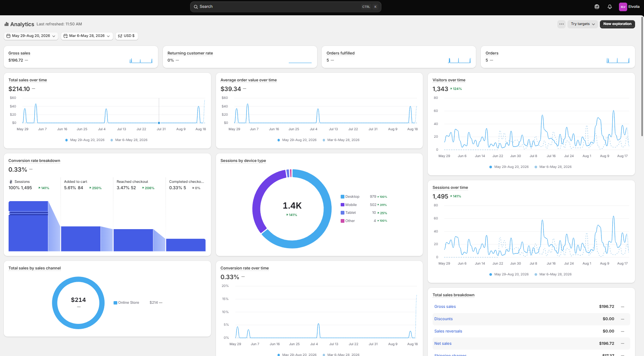
Task: Click the search magnifier icon
Action: [x=196, y=7]
